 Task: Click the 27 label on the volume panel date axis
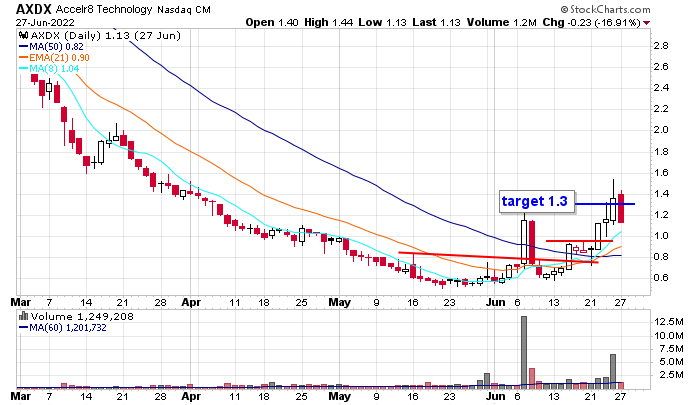coord(620,396)
